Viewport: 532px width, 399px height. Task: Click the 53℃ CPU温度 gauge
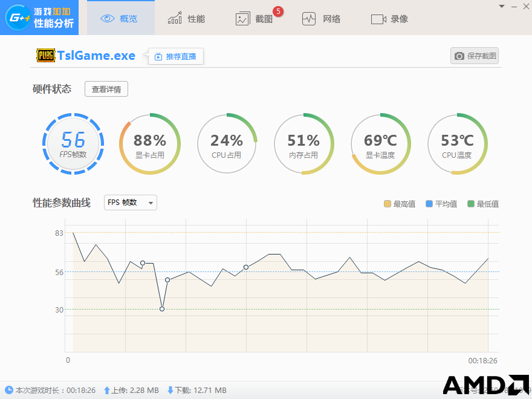tap(457, 144)
